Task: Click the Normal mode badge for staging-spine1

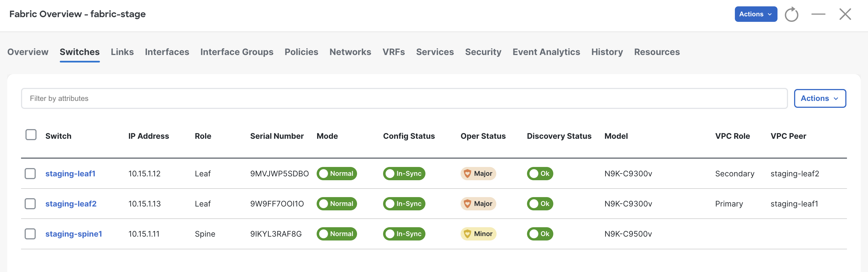Action: [x=337, y=234]
